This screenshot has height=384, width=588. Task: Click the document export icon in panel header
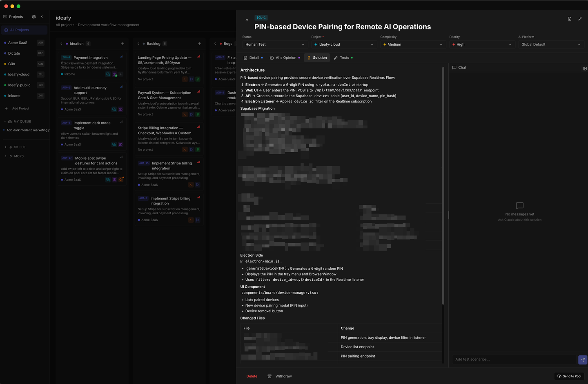(570, 19)
